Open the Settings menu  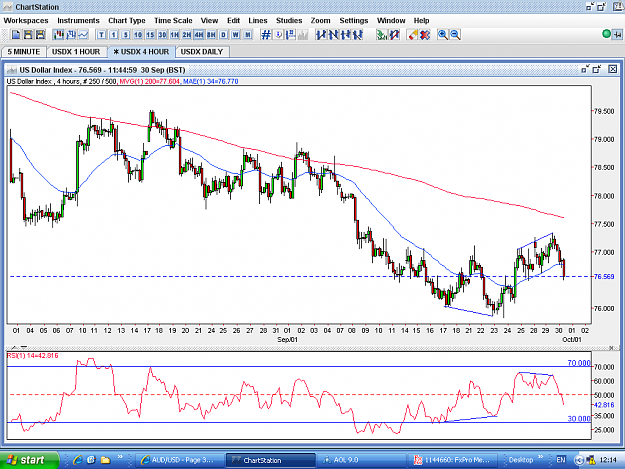[x=354, y=21]
